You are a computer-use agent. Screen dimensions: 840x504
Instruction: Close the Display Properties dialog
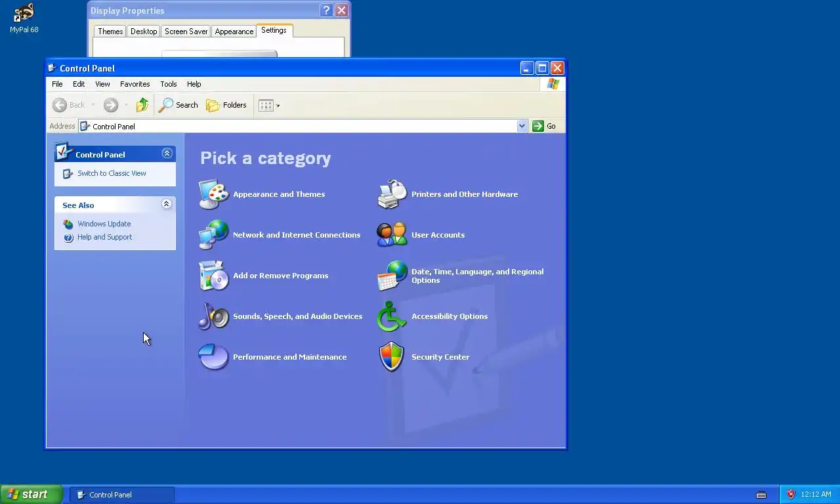(341, 10)
